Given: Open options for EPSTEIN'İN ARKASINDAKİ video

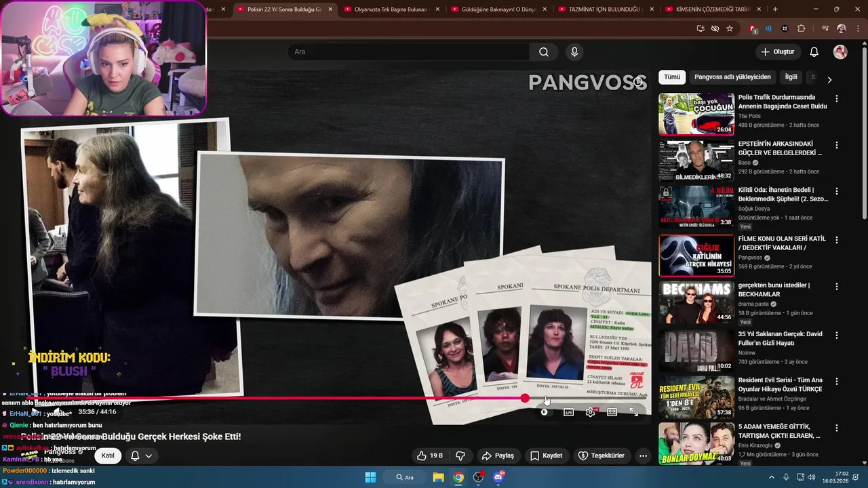Looking at the screenshot, I should tap(837, 145).
